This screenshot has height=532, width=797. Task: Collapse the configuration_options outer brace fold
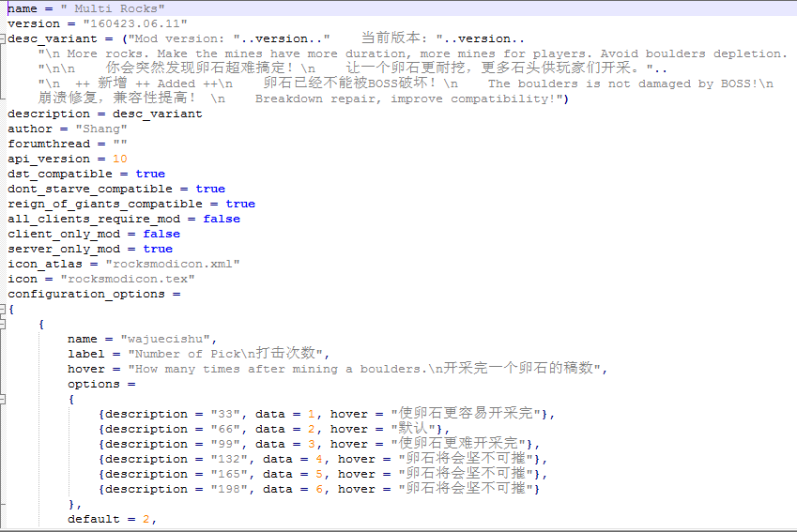point(4,310)
